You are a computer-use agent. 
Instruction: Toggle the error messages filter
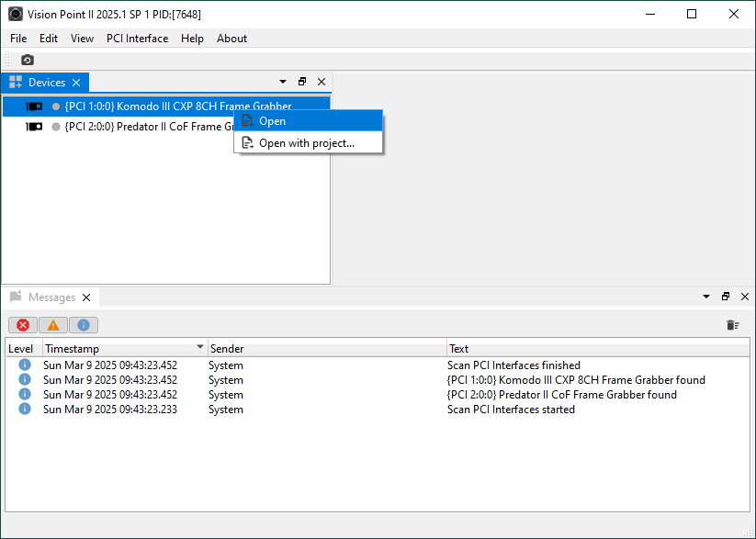click(x=23, y=325)
